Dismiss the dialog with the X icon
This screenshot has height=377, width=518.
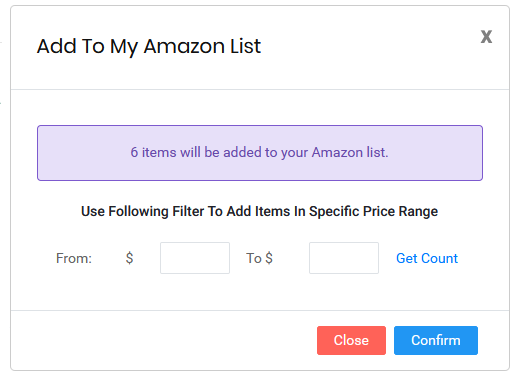[486, 36]
